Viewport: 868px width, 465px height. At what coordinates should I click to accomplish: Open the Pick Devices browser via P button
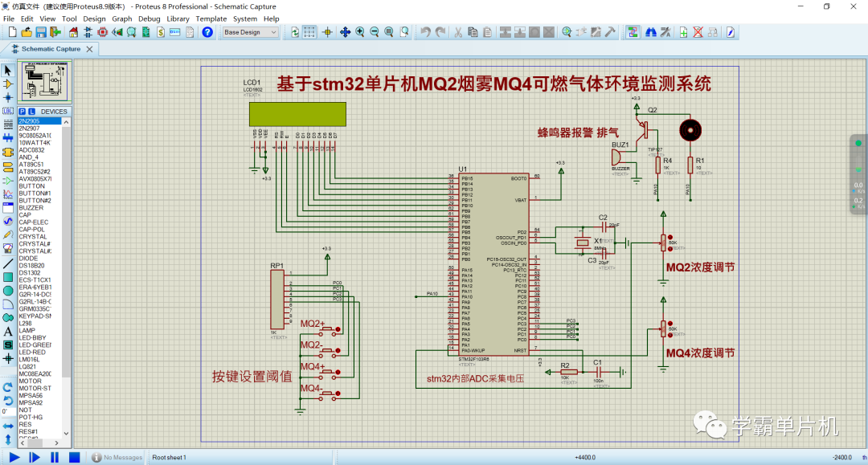click(x=23, y=111)
